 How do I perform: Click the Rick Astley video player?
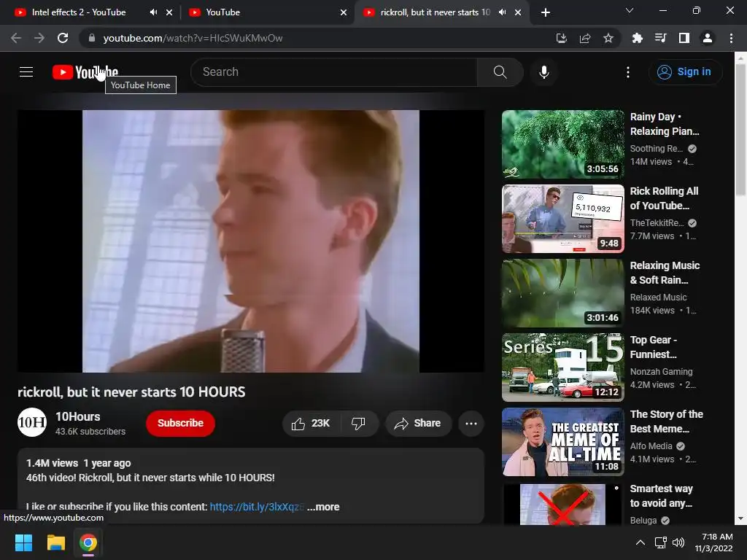251,241
